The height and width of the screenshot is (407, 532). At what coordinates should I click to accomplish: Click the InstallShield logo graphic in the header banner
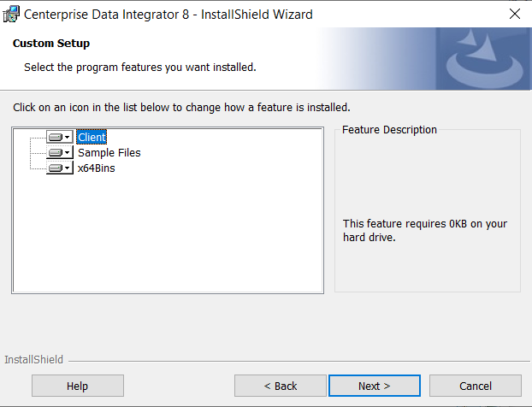(482, 58)
